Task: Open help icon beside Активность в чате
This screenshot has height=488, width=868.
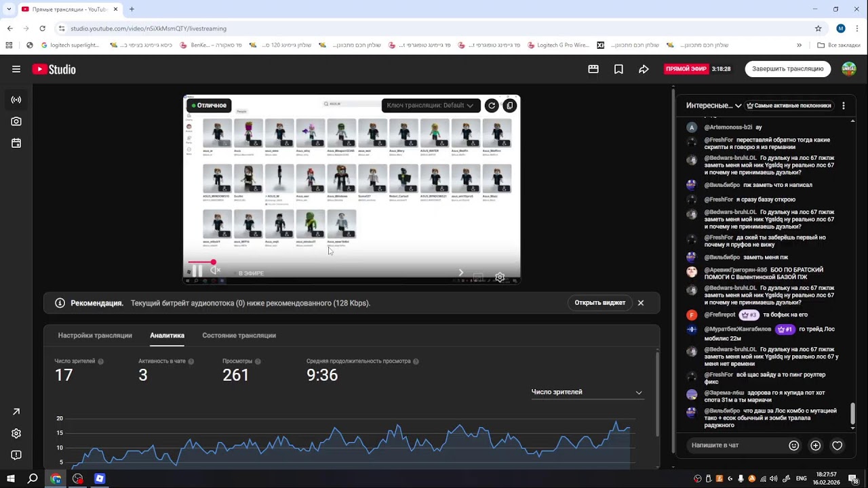Action: pos(191,362)
